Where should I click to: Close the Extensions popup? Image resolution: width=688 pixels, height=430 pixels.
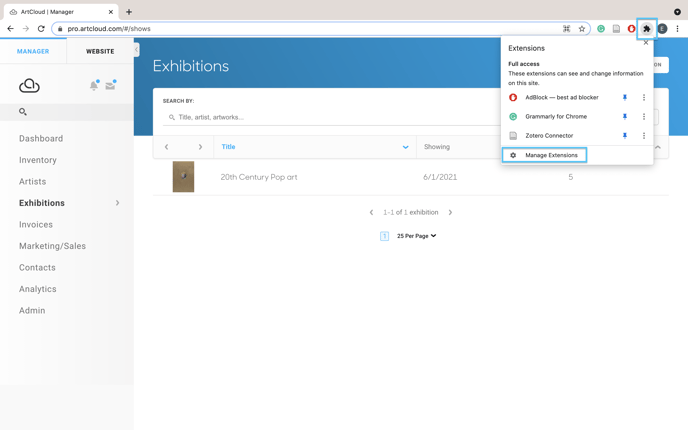(645, 43)
